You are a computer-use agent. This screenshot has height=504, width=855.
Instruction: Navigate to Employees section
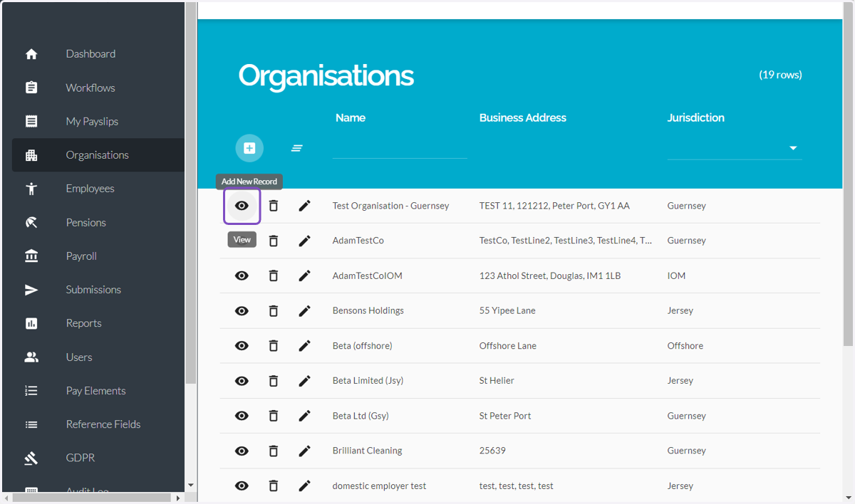(x=98, y=189)
